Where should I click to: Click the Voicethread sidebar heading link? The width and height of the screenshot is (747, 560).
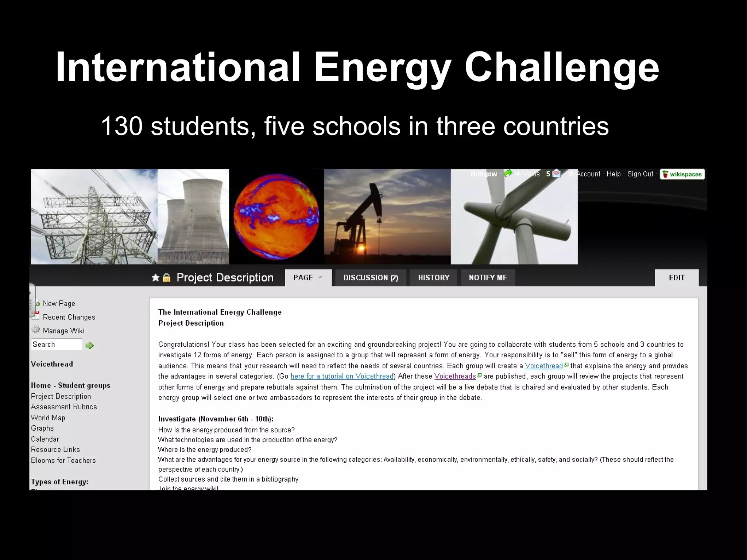(x=52, y=364)
